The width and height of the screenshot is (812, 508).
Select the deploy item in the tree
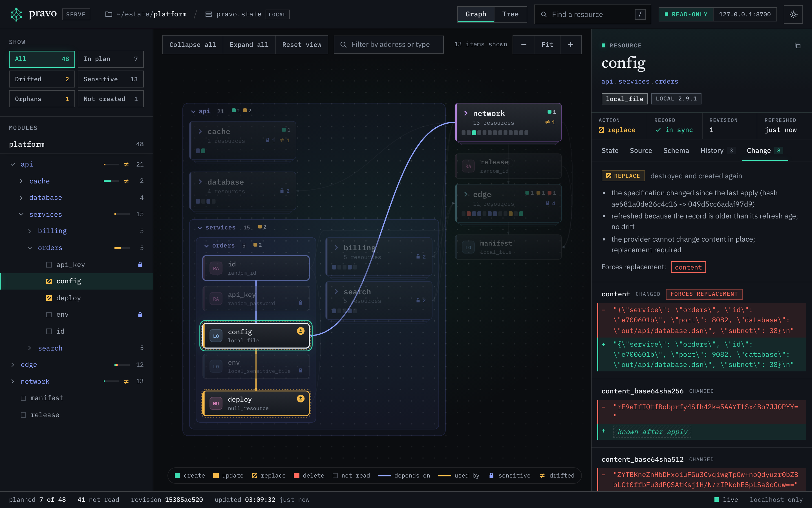[x=76, y=298]
